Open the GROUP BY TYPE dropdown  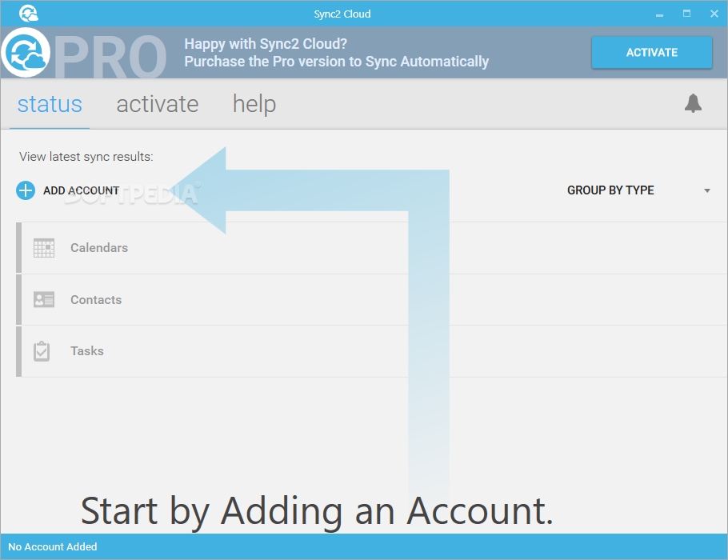pos(639,190)
